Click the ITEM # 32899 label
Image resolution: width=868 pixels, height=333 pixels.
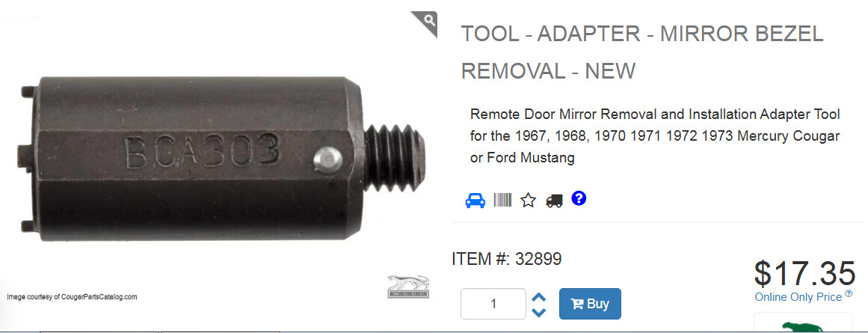tap(506, 259)
